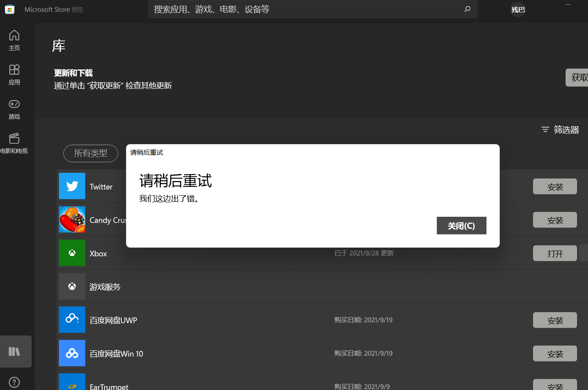
Task: Click the search magnifier icon
Action: point(467,9)
